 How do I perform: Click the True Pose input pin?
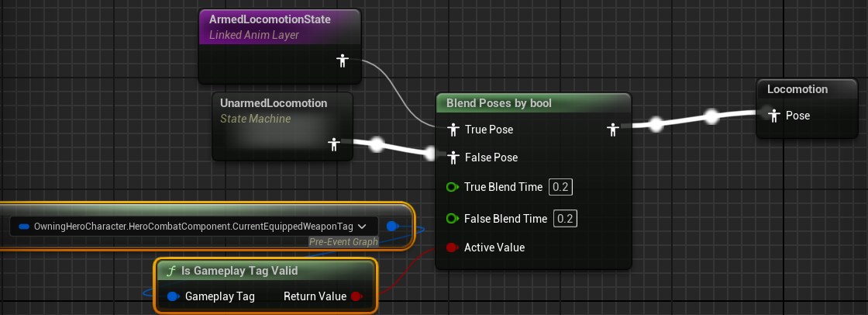pos(453,130)
